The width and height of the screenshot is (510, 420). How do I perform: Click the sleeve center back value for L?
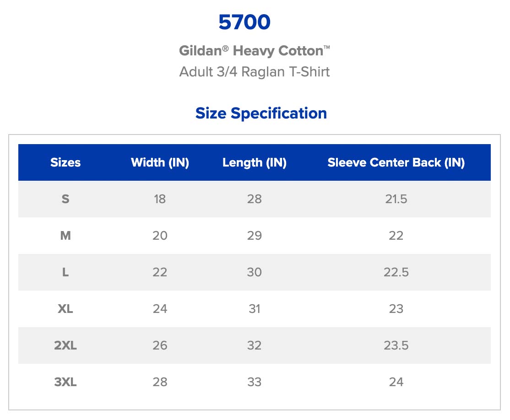pyautogui.click(x=396, y=272)
